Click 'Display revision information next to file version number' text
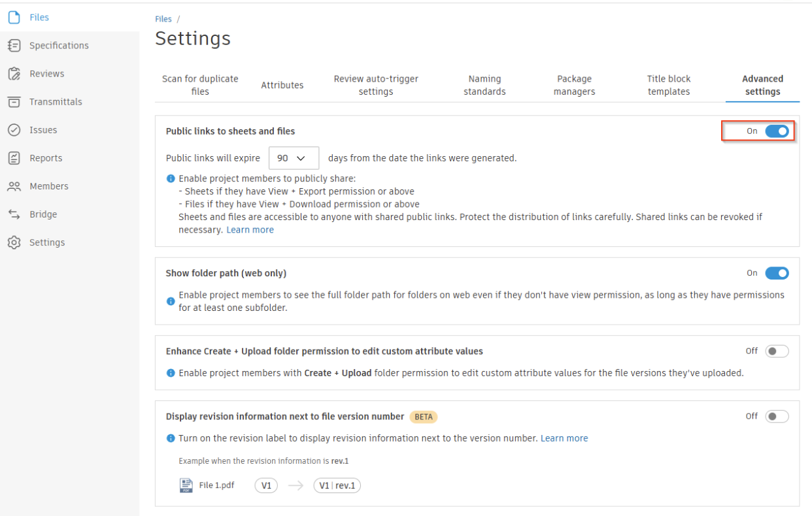This screenshot has height=516, width=812. coord(285,417)
